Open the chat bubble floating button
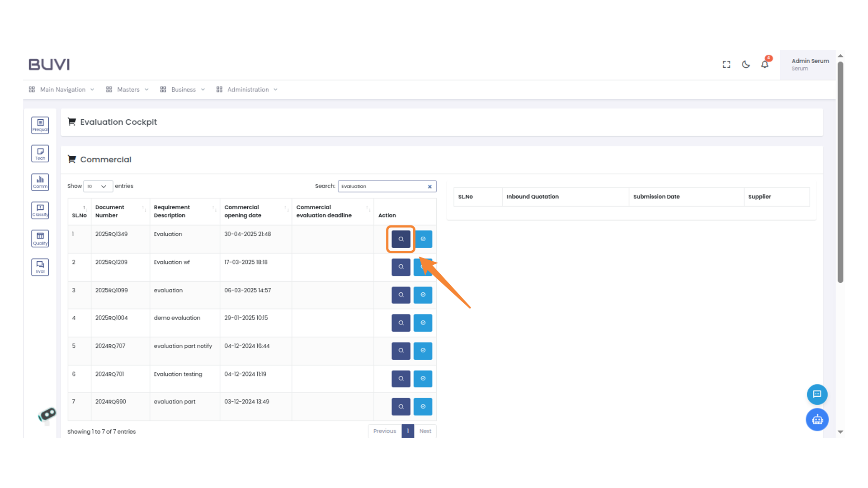 (x=817, y=394)
